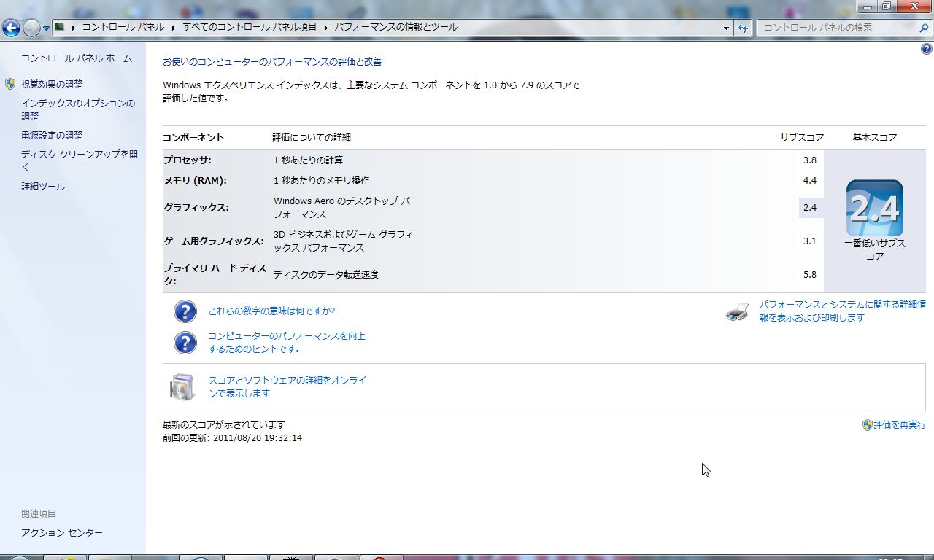Select the プロセッサ: row label
Screen dimensions: 934x560
tap(188, 160)
